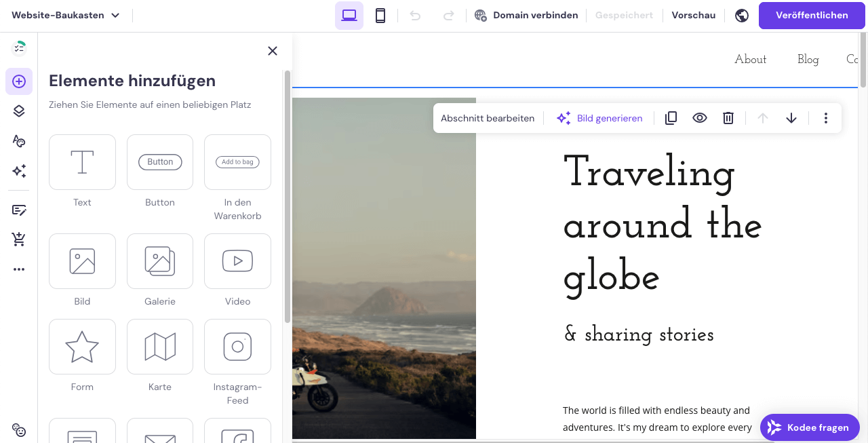Select the add elements plus icon

point(19,81)
